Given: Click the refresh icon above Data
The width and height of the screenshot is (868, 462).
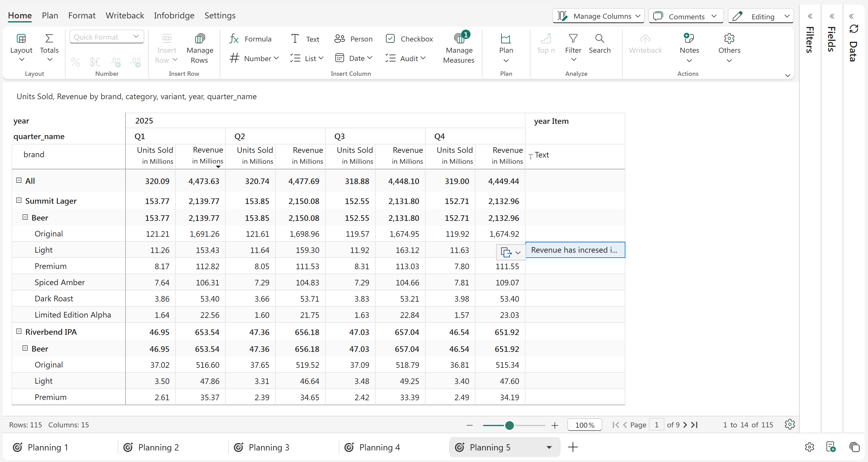Looking at the screenshot, I should click(854, 29).
